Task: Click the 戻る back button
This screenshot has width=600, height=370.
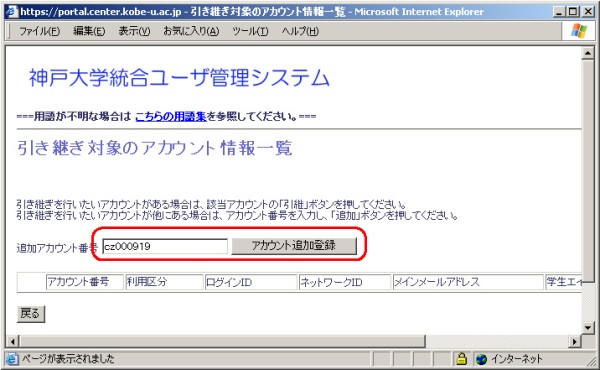Action: [x=31, y=314]
